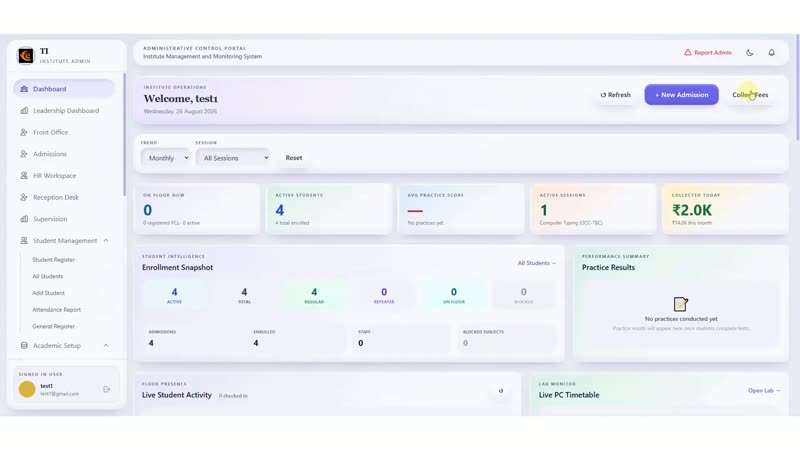The height and width of the screenshot is (450, 800).
Task: Go to Front Office section
Action: point(64,132)
